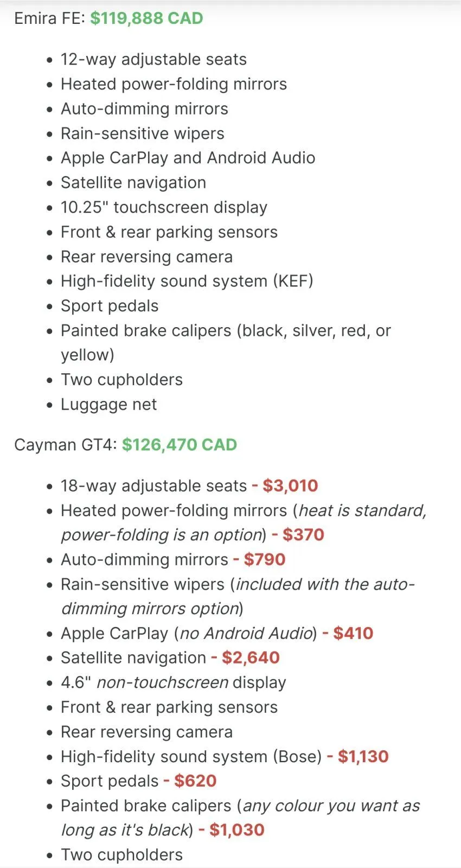The image size is (461, 868).
Task: Click the $370 power-folding mirrors price
Action: tap(303, 535)
